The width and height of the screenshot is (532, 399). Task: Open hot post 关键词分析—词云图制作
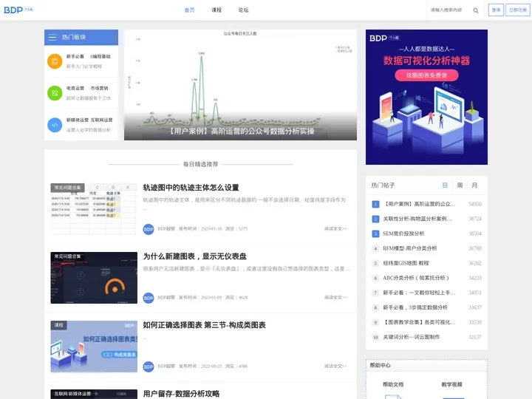pyautogui.click(x=412, y=337)
